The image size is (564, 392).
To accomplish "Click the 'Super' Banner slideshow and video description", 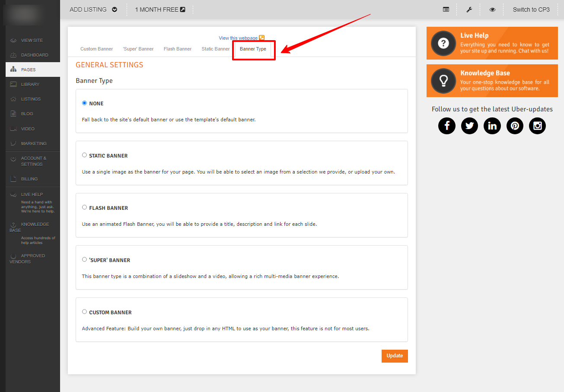I will pos(210,276).
